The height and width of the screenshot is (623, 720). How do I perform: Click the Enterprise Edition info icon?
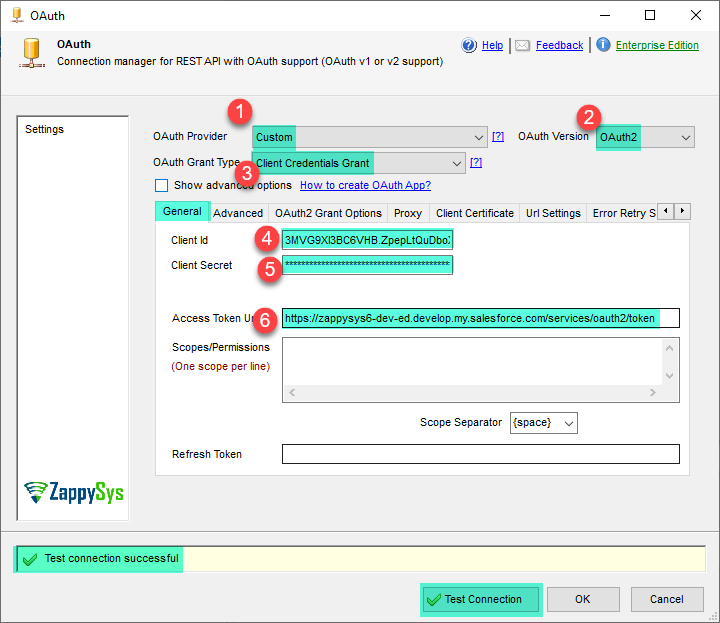click(x=603, y=45)
